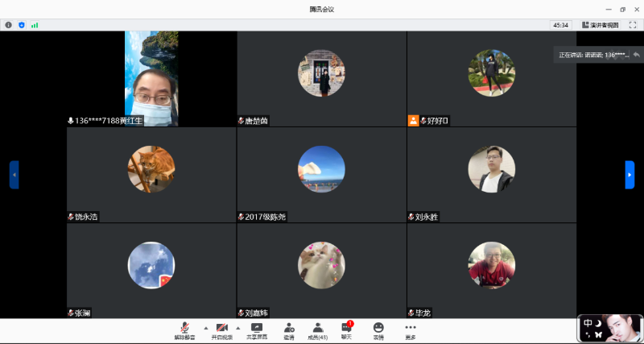
Task: Open members list (成员 43)
Action: coord(317,331)
